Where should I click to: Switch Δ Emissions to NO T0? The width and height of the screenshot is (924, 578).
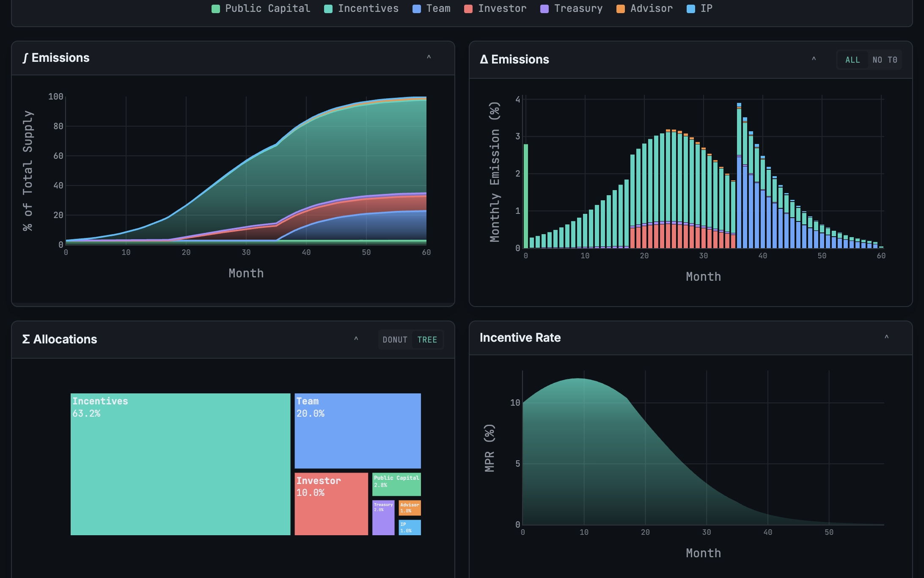(x=885, y=60)
